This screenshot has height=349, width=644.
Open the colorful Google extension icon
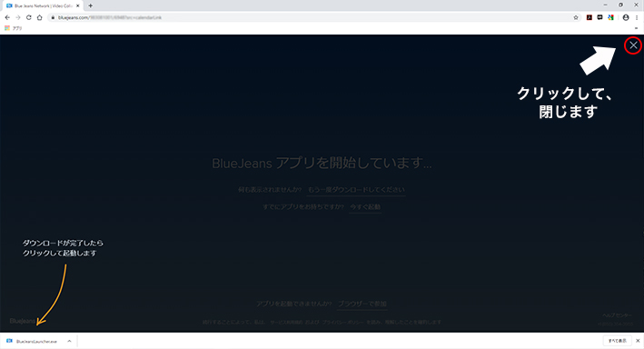[610, 17]
